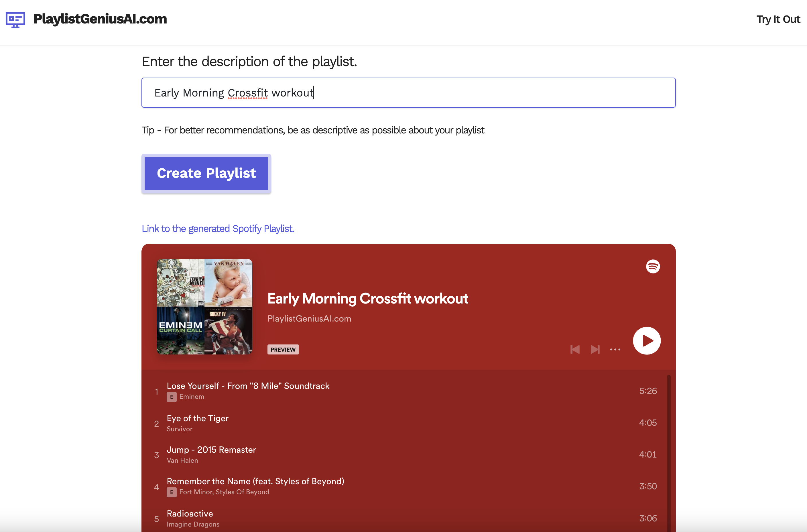The image size is (807, 532).
Task: Open the Early Morning Crossfit workout playlist title
Action: tap(367, 299)
